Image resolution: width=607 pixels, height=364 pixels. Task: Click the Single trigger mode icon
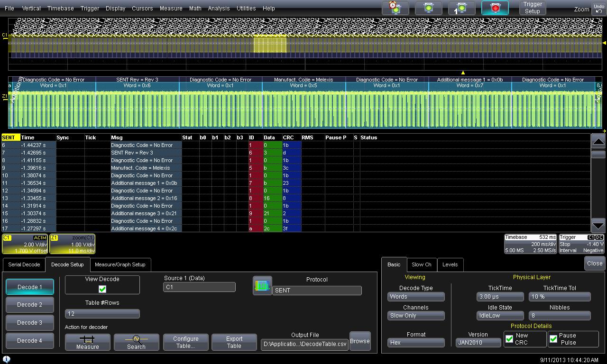coord(461,8)
